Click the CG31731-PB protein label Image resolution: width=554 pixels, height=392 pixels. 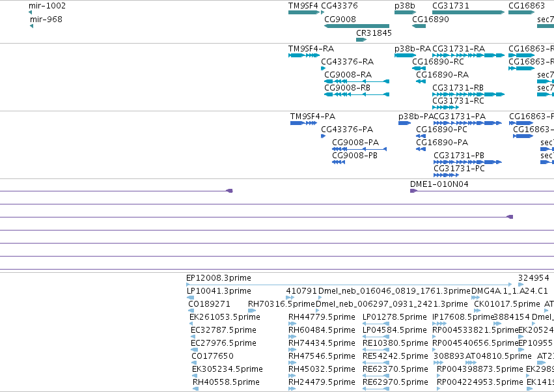[459, 156]
